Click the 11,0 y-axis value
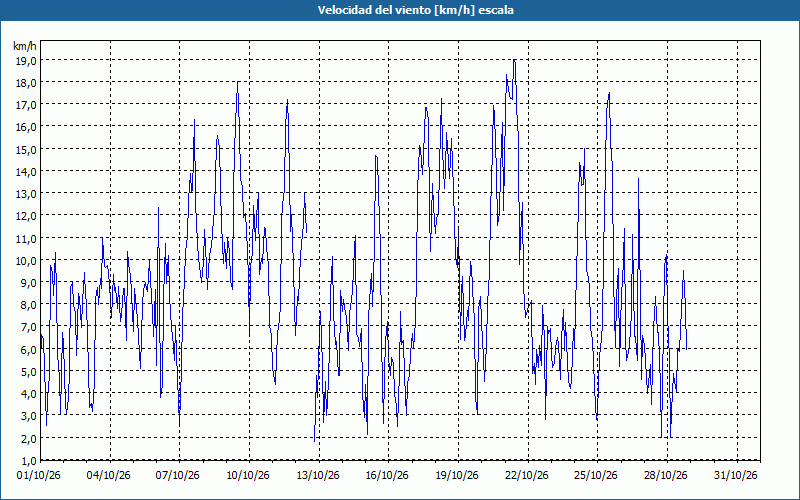800x500 pixels. point(27,238)
